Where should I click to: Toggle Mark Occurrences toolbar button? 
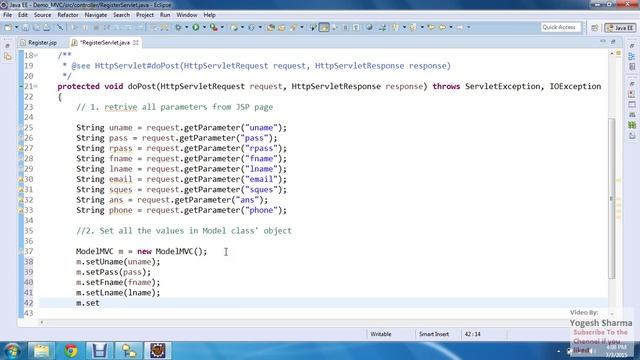coord(324,27)
